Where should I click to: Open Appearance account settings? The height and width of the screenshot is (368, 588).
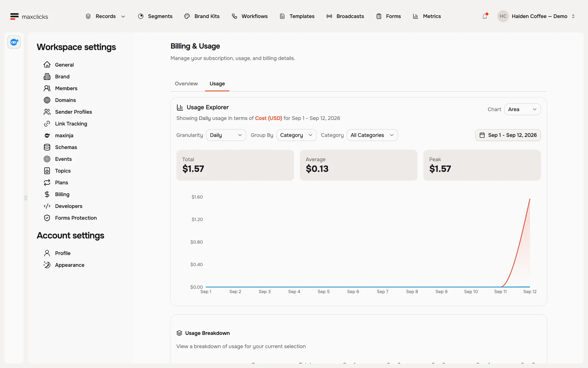pyautogui.click(x=69, y=265)
